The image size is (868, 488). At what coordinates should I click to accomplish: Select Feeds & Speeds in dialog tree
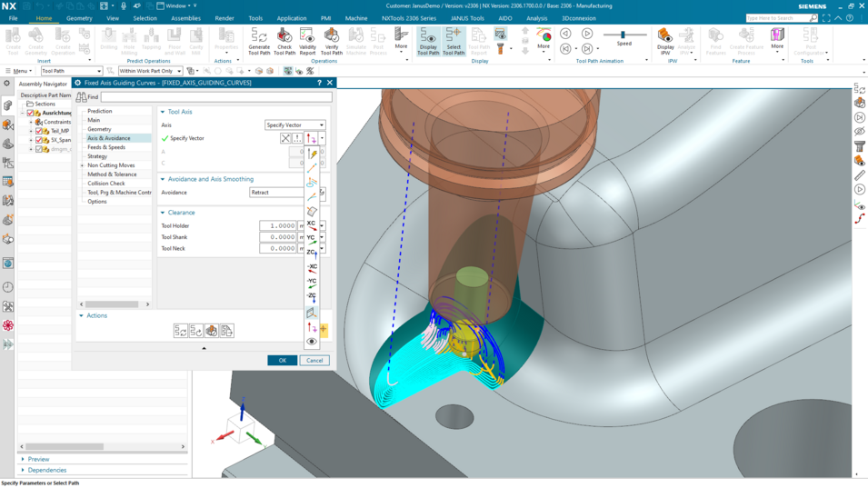[106, 147]
